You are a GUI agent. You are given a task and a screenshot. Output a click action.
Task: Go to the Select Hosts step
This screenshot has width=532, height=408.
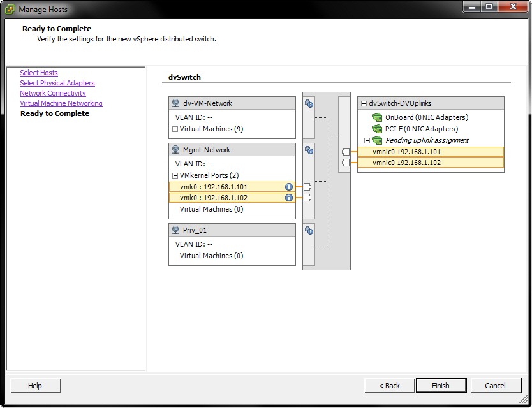click(39, 73)
